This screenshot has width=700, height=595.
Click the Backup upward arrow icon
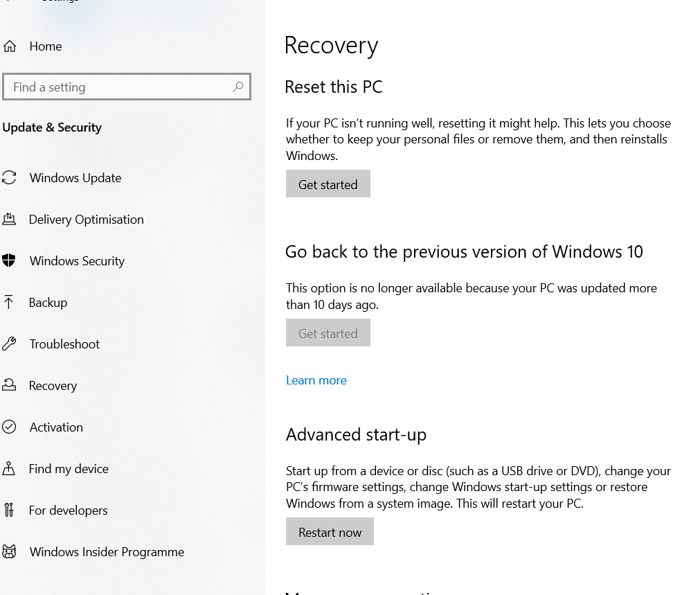[x=8, y=302]
